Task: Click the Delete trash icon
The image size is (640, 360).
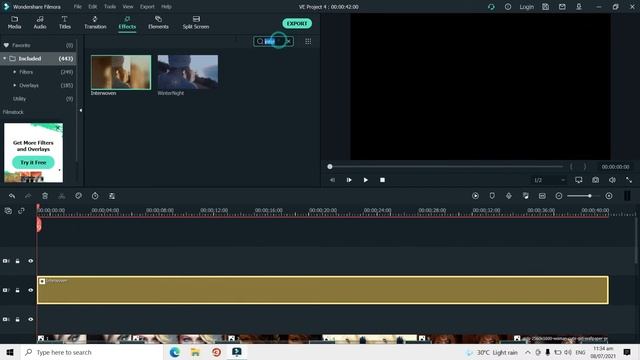Action: [x=45, y=196]
